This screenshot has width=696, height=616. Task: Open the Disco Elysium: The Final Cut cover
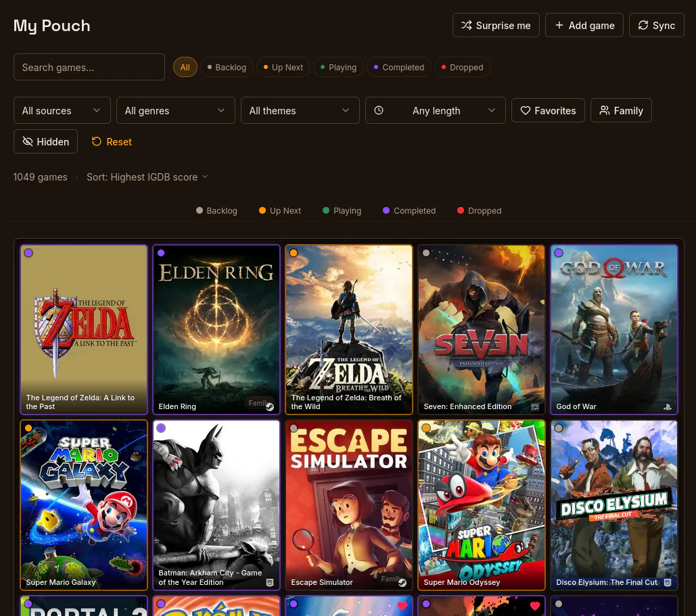click(x=614, y=505)
